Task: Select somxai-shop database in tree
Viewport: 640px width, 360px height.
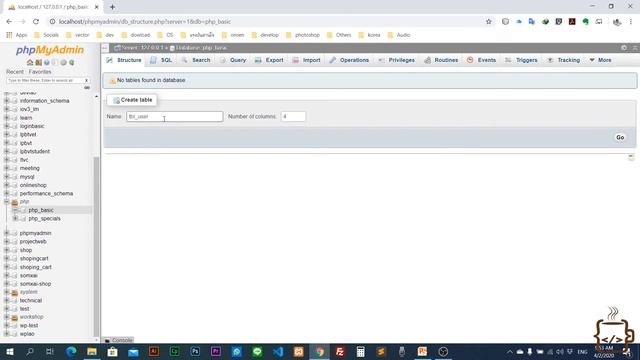Action: point(36,284)
